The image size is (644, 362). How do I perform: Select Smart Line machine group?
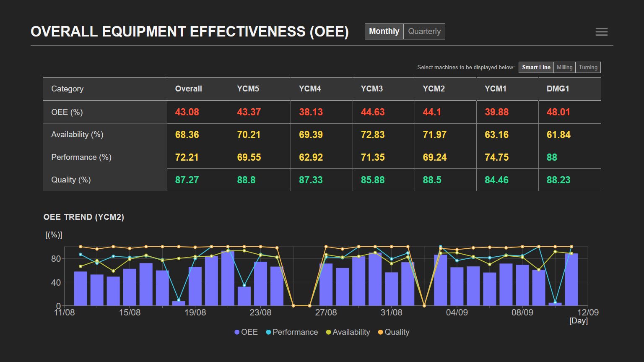(536, 68)
